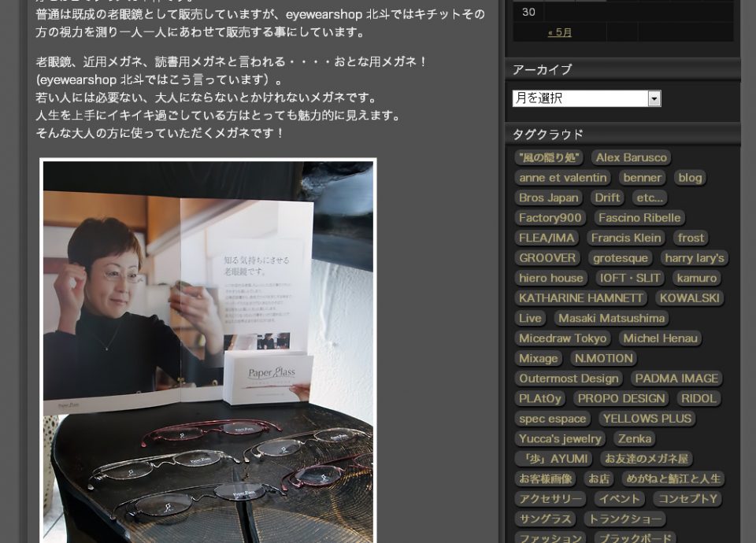Open the Yucca's jewelry tag
This screenshot has width=756, height=543.
560,439
